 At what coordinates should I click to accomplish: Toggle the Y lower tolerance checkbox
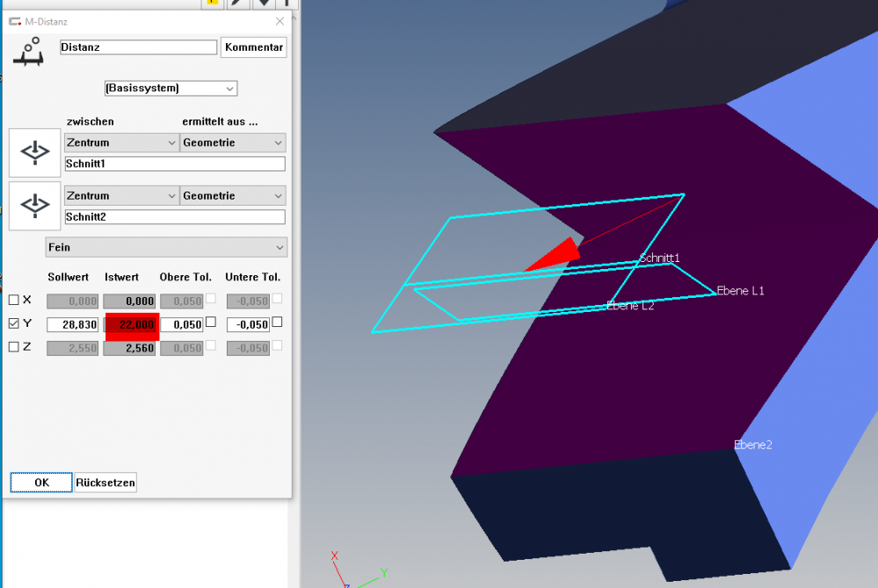point(277,323)
